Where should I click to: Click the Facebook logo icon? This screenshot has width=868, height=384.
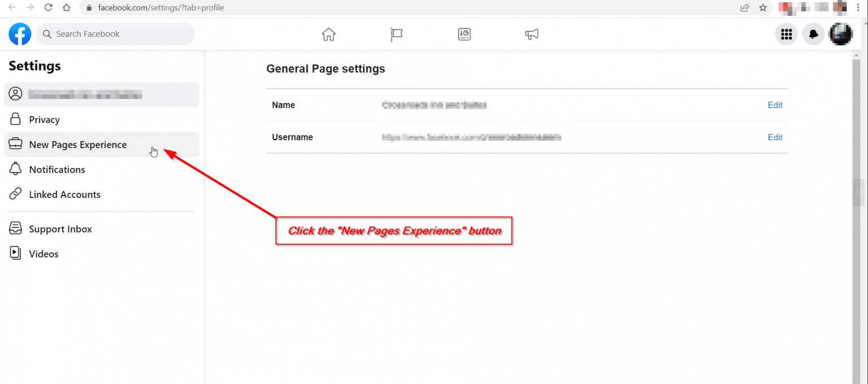[20, 34]
